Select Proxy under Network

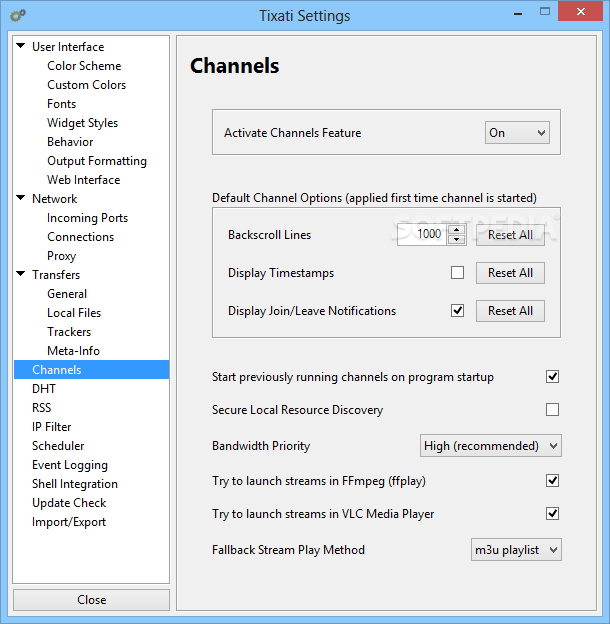click(61, 256)
